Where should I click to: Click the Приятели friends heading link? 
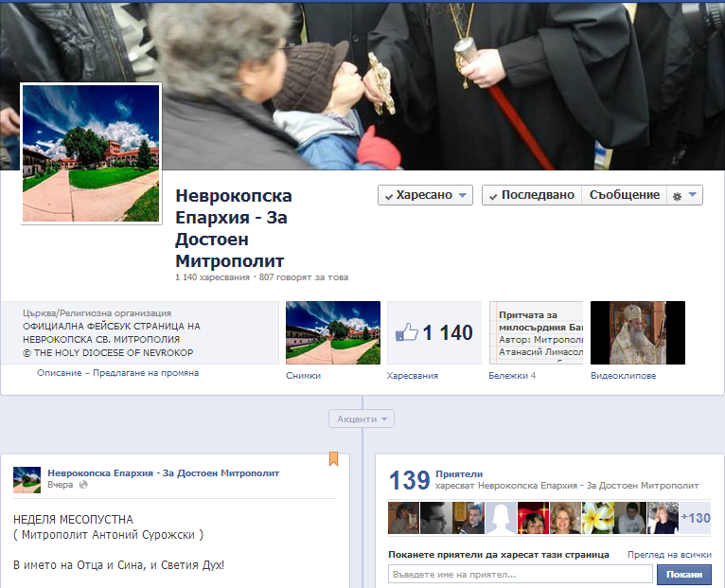point(459,473)
